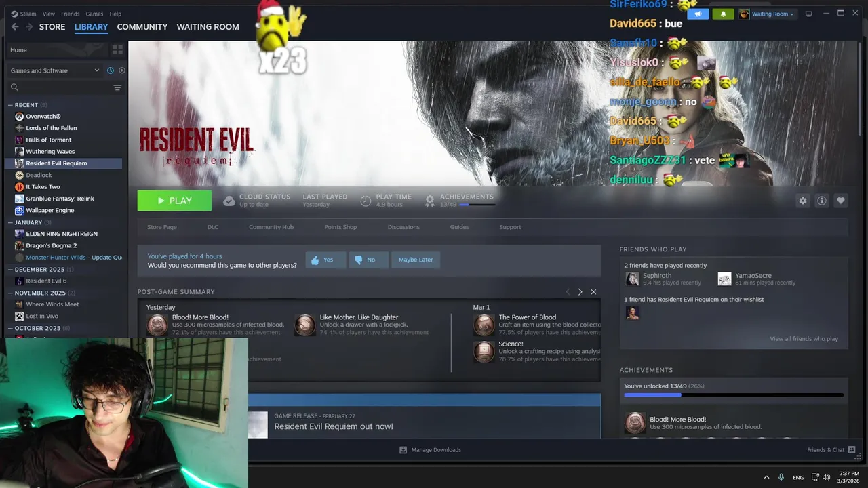Click the library search magnifier icon
Screen dimensions: 868x488
coord(14,87)
